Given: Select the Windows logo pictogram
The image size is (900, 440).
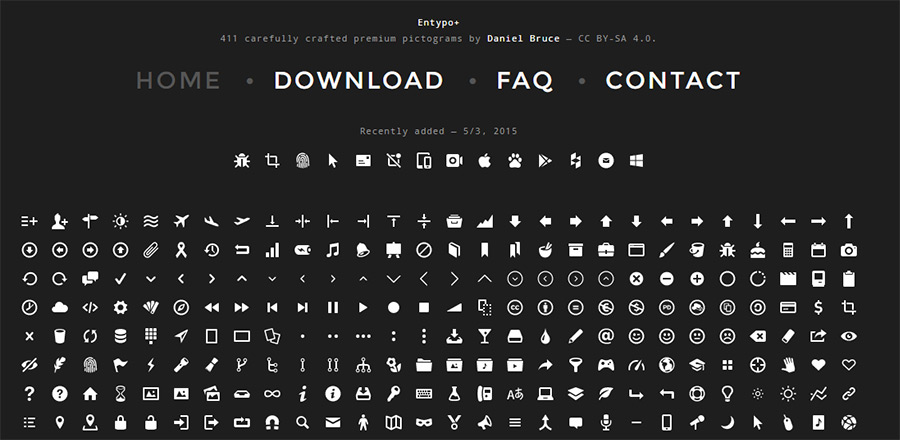Looking at the screenshot, I should pyautogui.click(x=636, y=160).
